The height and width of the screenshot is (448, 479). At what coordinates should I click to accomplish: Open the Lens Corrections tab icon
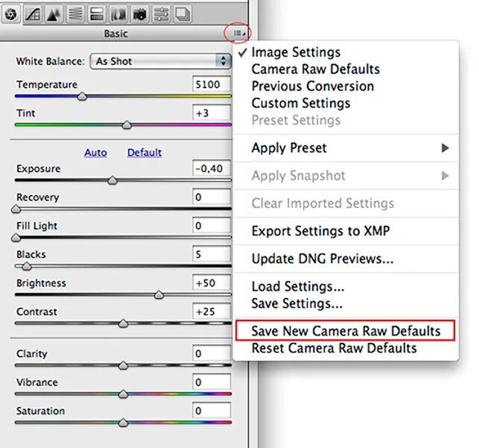118,14
